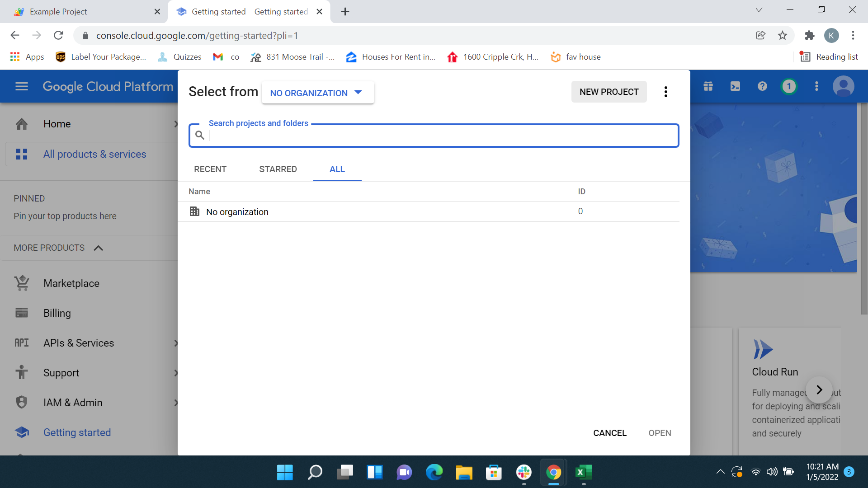The width and height of the screenshot is (868, 488).
Task: Click the NEW PROJECT button
Action: (609, 92)
